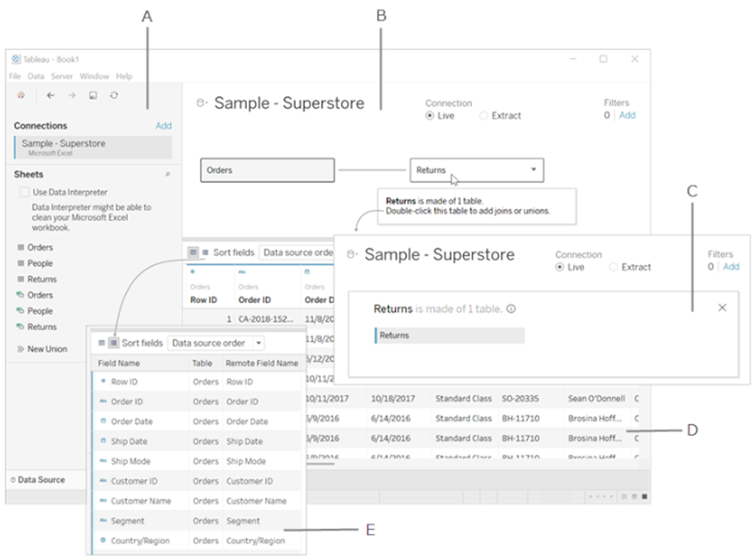Select the Live radio in the enlarged inset
The height and width of the screenshot is (560, 755).
560,267
